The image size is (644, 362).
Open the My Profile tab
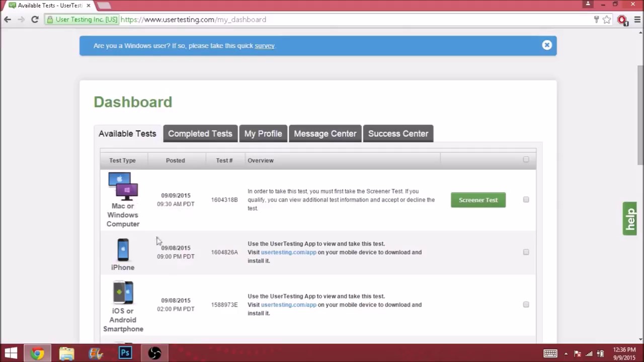coord(263,134)
